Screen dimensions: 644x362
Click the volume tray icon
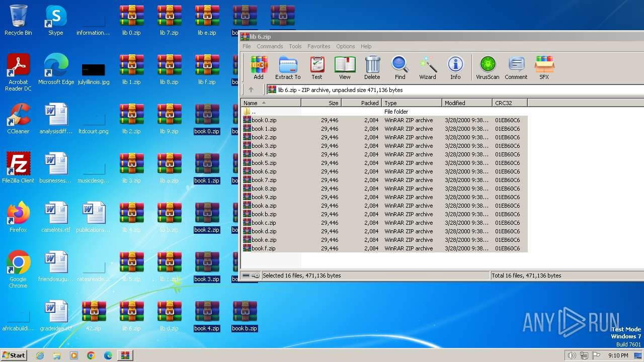[572, 355]
